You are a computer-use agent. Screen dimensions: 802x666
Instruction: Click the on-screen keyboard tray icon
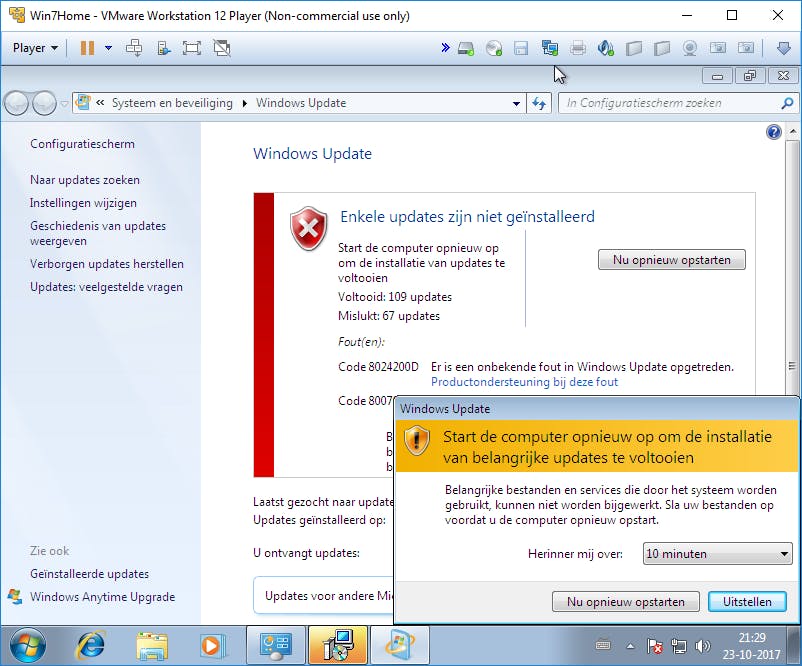(x=603, y=646)
